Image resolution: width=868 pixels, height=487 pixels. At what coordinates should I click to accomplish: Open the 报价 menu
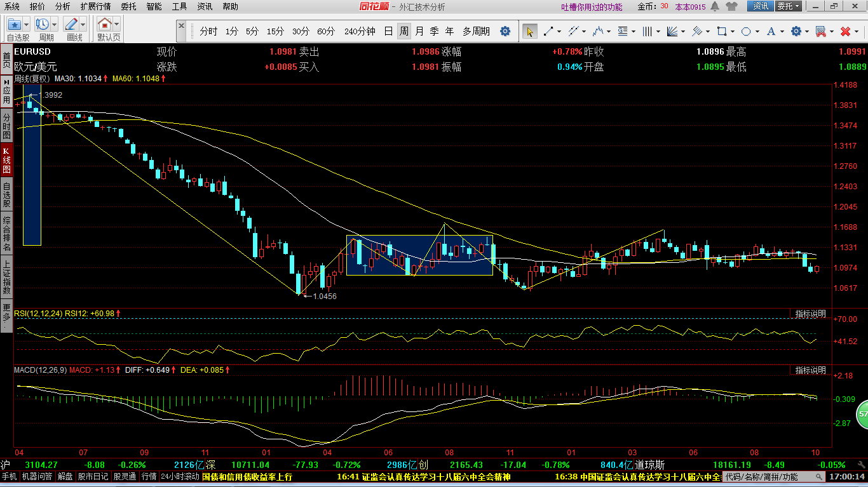(x=37, y=6)
